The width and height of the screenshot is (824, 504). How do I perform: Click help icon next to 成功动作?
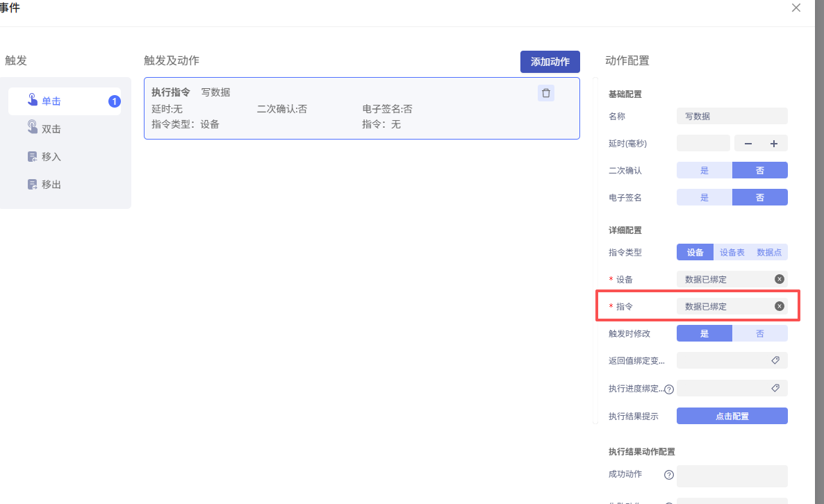point(669,475)
